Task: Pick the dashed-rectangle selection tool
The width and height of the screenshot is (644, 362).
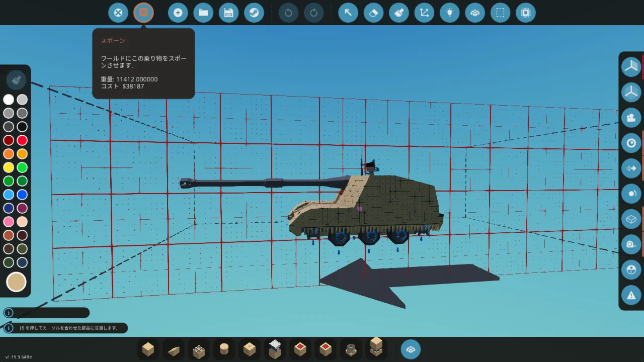Action: (x=500, y=13)
